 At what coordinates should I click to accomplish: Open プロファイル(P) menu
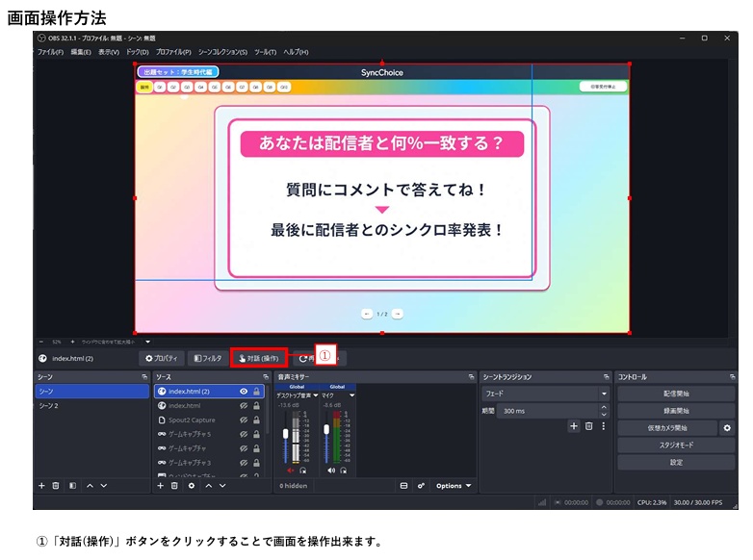(x=173, y=52)
